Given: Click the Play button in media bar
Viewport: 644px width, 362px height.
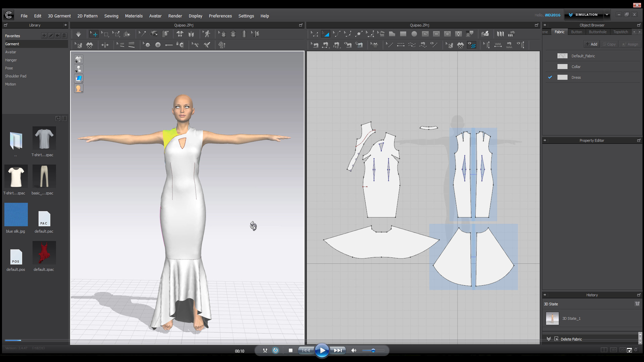Looking at the screenshot, I should (x=322, y=351).
